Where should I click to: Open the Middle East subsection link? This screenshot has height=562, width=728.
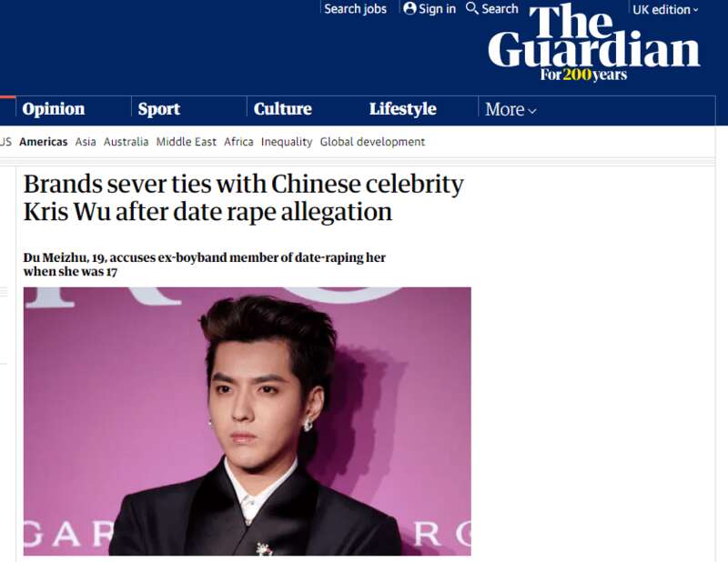[x=187, y=142]
